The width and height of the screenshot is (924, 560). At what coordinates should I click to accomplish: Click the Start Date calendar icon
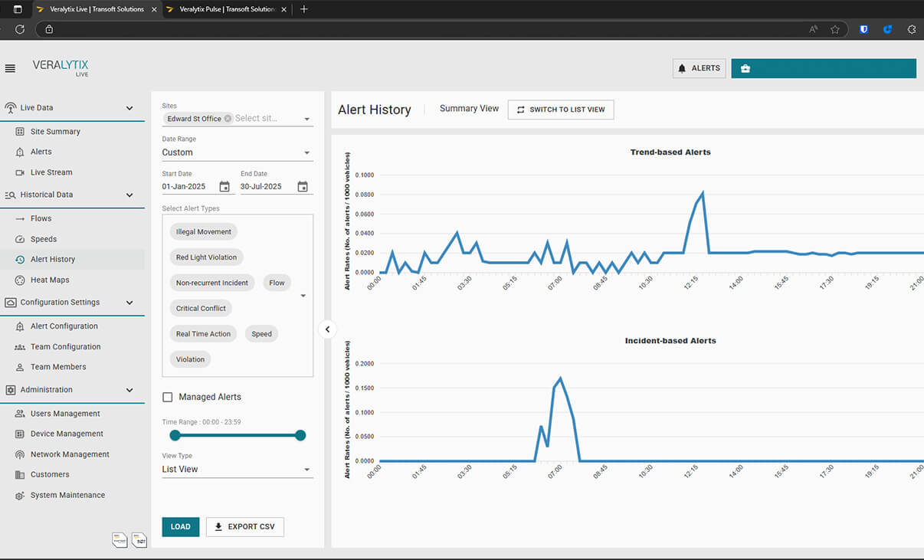[224, 187]
